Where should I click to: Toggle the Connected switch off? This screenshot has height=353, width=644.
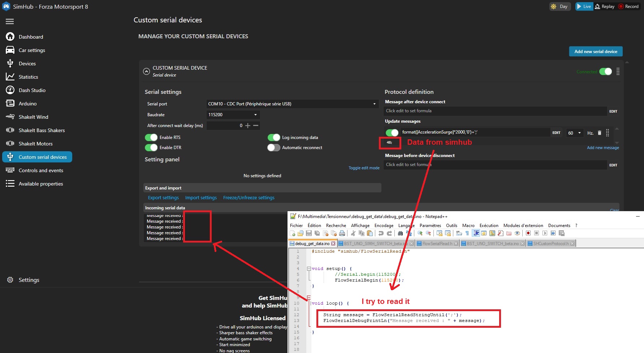pos(606,71)
